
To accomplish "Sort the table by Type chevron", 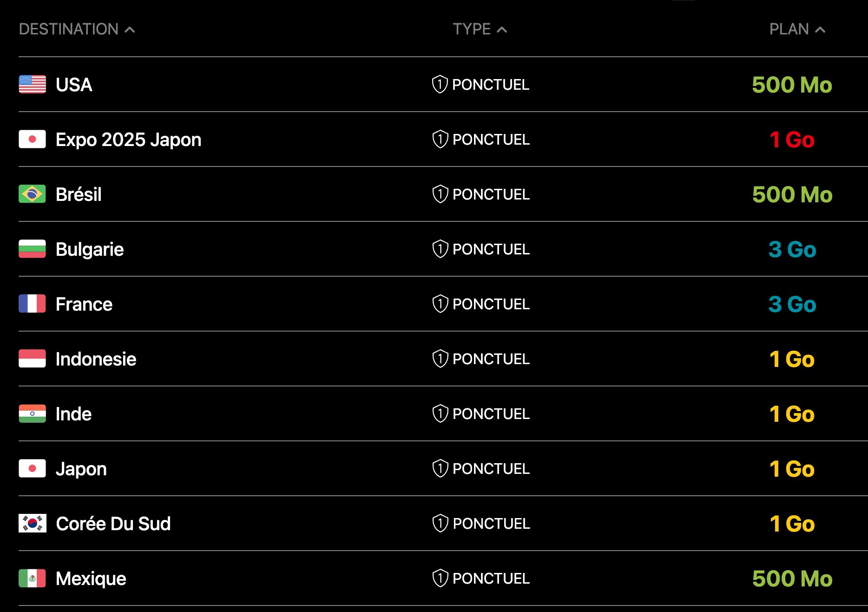I will point(502,30).
